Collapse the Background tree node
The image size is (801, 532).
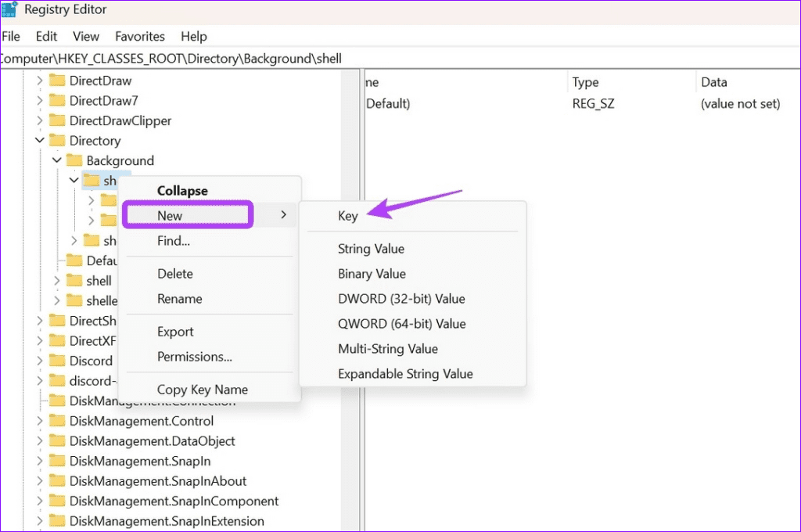coord(56,160)
